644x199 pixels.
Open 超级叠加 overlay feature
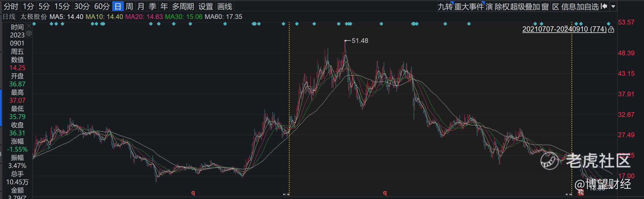click(525, 7)
